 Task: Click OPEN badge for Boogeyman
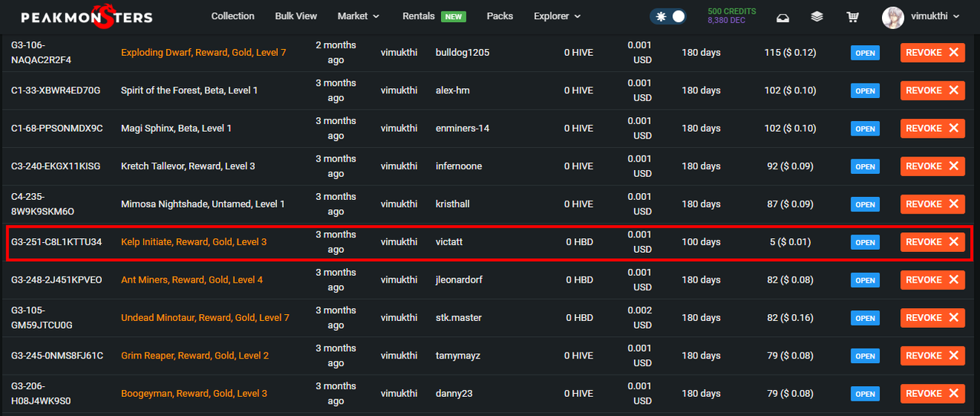tap(865, 394)
